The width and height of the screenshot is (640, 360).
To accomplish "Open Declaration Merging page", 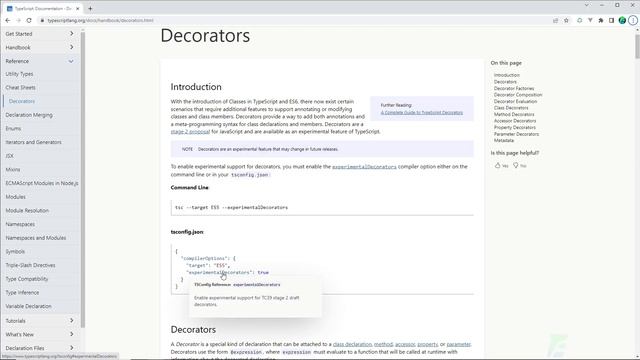I will tap(29, 115).
